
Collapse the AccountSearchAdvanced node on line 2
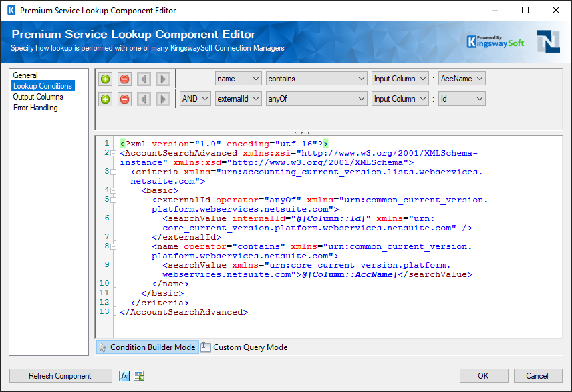click(114, 153)
